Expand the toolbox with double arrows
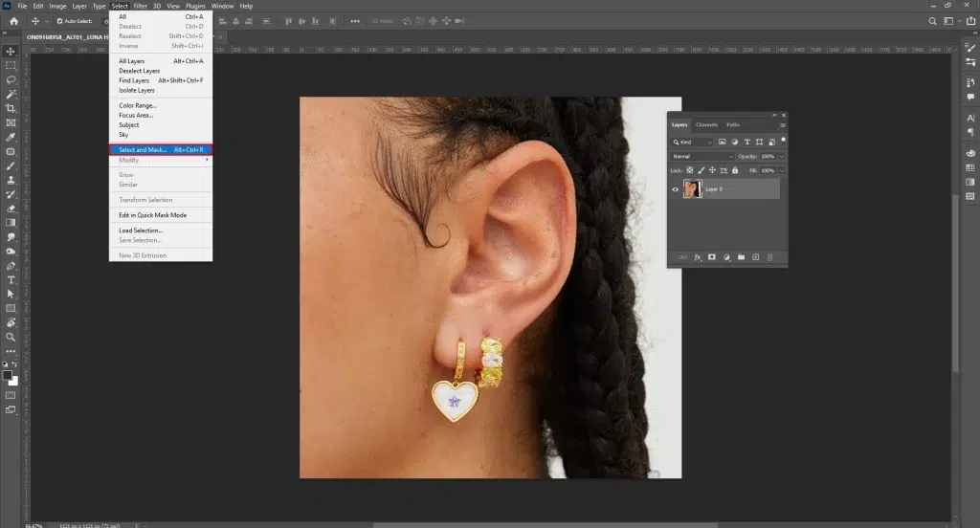 point(5,33)
